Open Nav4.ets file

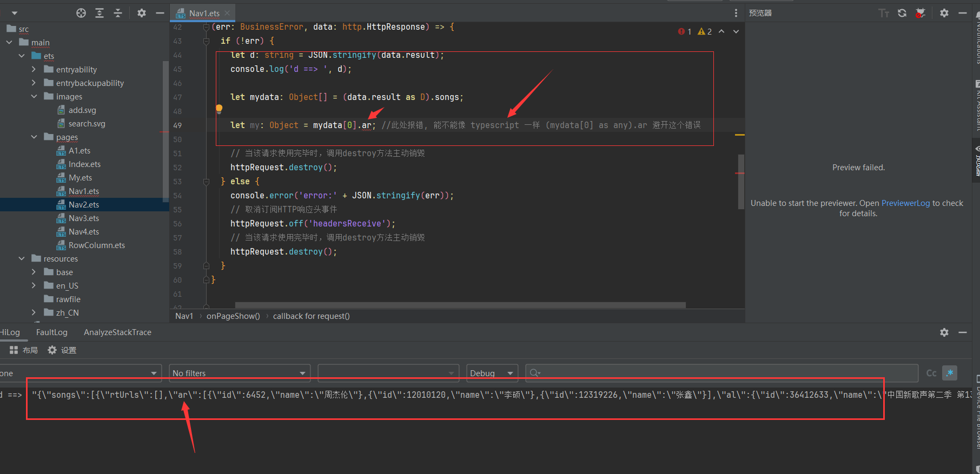click(x=83, y=231)
